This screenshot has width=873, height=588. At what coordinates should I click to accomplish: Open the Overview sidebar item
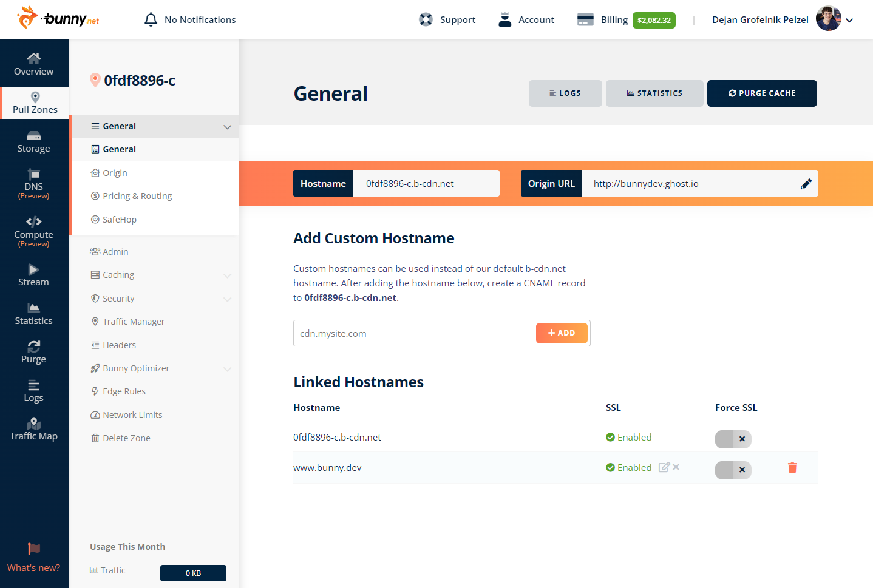coord(34,64)
